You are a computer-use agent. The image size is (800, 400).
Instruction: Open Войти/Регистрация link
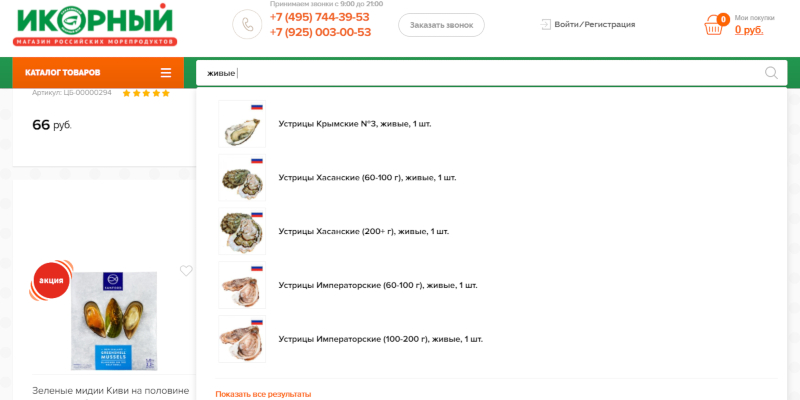[x=595, y=24]
